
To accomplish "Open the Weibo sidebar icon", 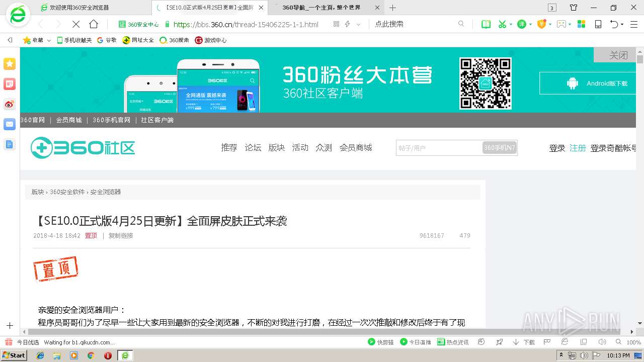I will pos(10,104).
